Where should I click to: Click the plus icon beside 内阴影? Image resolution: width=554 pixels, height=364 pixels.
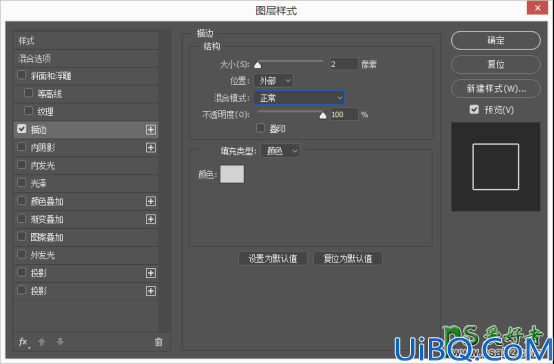click(151, 147)
